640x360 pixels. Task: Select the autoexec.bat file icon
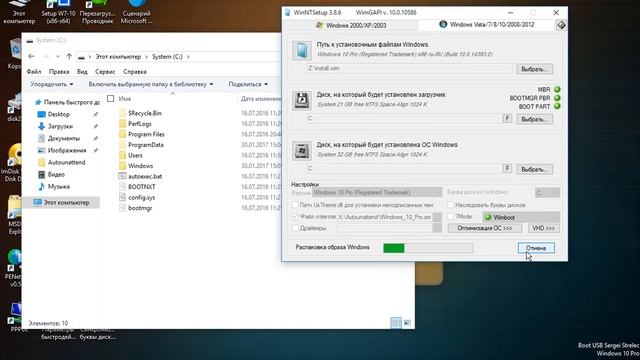click(x=122, y=176)
